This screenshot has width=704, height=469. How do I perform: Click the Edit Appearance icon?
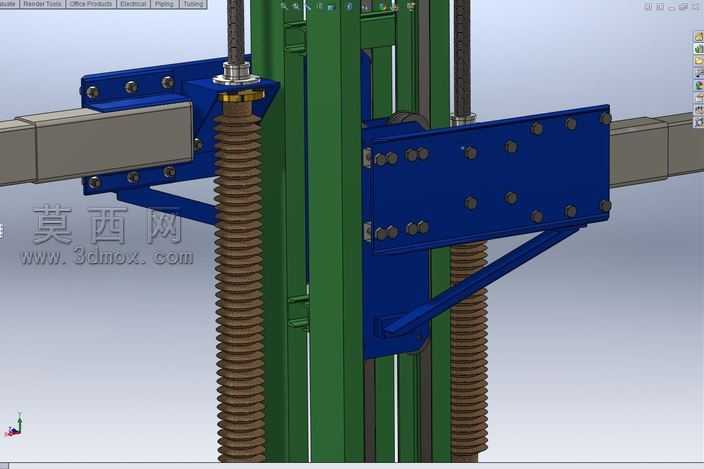pyautogui.click(x=382, y=7)
